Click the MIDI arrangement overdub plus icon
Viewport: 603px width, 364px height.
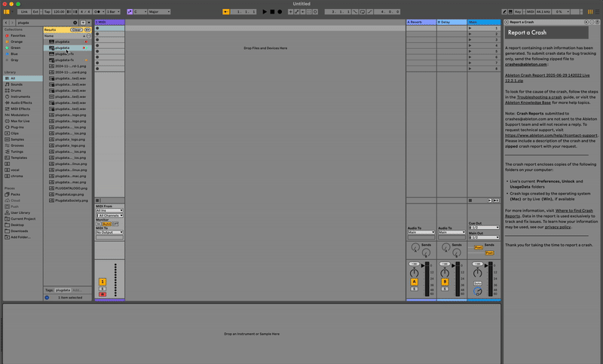pos(290,12)
